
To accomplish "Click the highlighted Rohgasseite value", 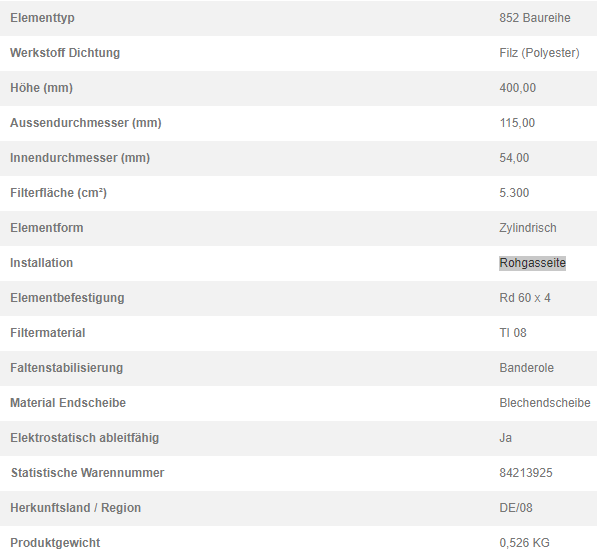I will click(x=532, y=263).
